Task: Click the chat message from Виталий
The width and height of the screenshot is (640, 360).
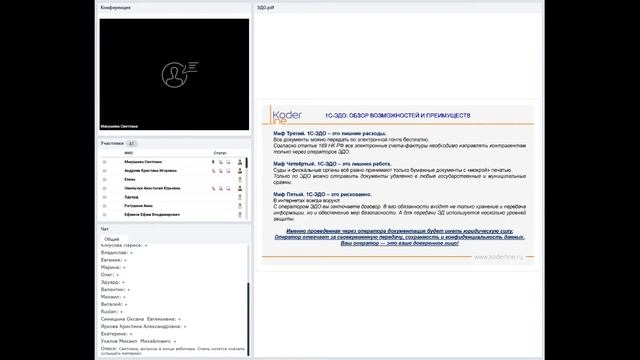Action: [114, 304]
